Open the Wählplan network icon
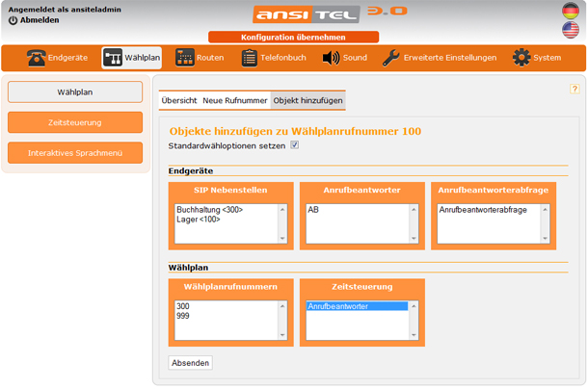588x389 pixels. [113, 58]
